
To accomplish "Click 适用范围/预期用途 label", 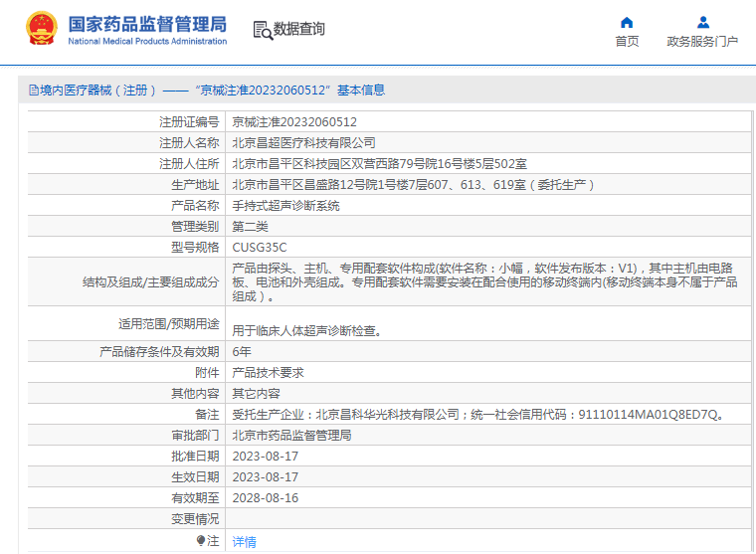I will click(169, 324).
